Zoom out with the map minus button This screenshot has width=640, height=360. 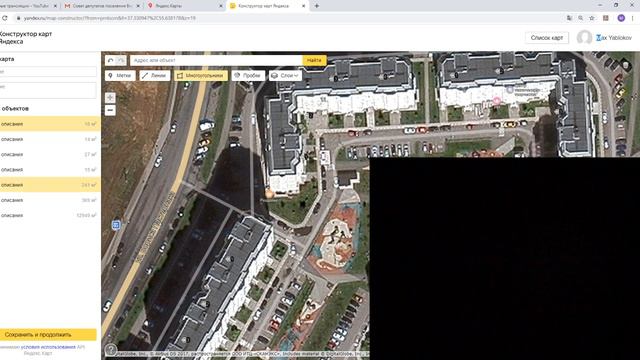[110, 110]
